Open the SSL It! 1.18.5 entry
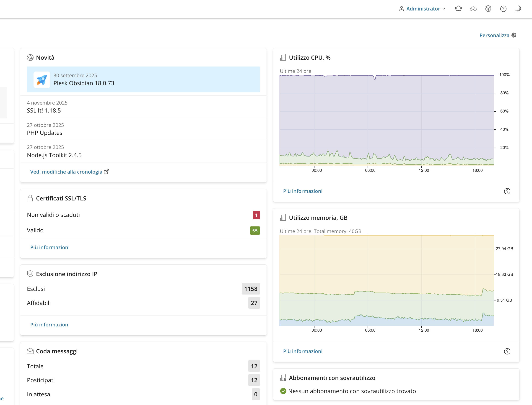 pos(44,110)
